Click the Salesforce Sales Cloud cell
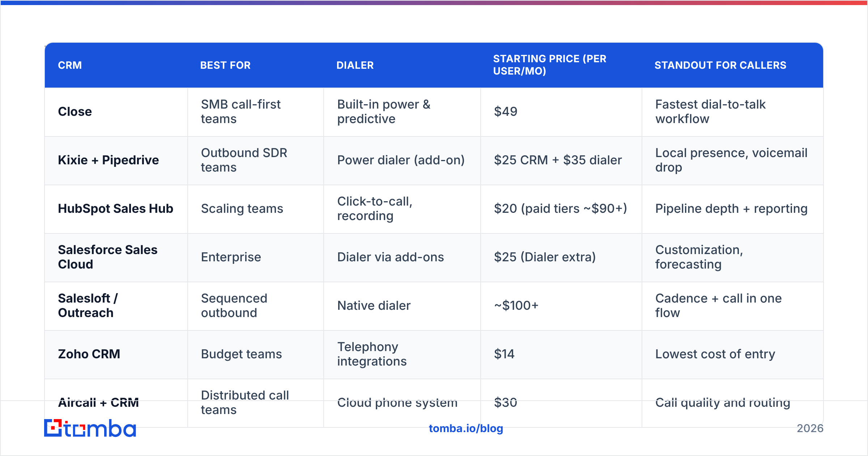 click(116, 257)
